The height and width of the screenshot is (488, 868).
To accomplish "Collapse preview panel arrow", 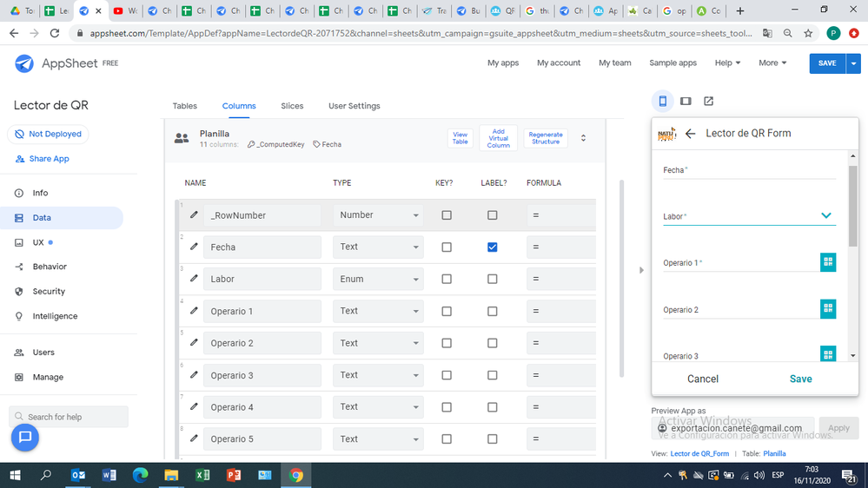I will click(641, 271).
